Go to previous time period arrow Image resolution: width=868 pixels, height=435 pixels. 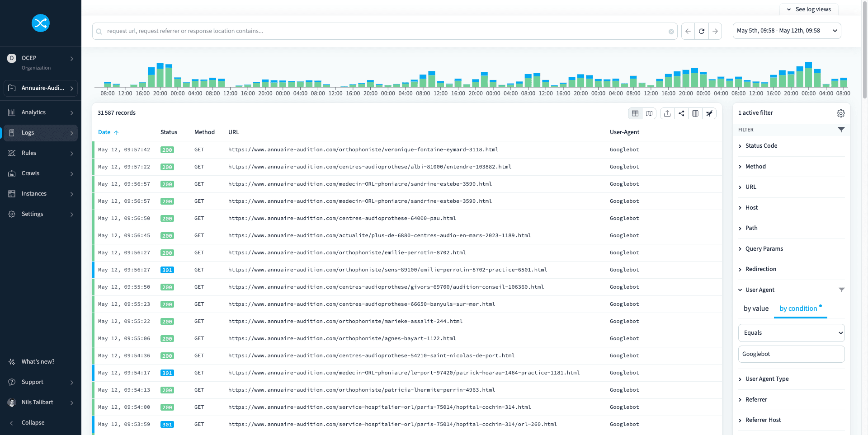(x=688, y=31)
